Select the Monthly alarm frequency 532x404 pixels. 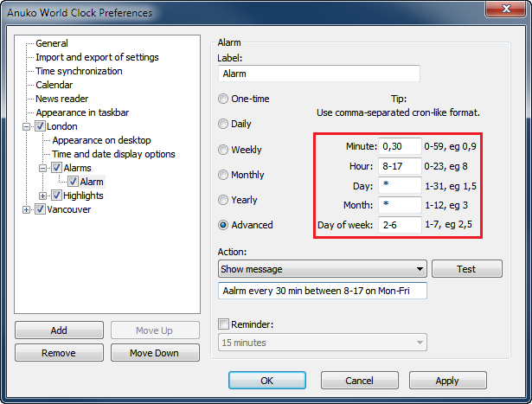pyautogui.click(x=224, y=175)
